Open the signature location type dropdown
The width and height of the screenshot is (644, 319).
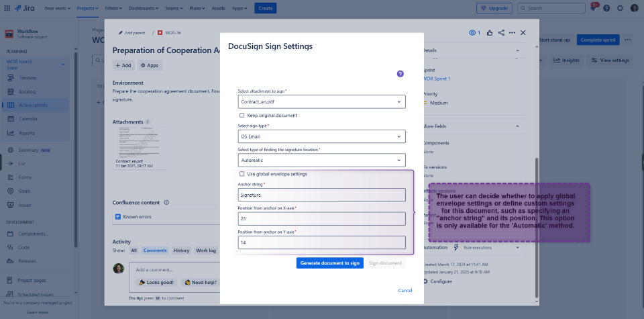tap(322, 161)
